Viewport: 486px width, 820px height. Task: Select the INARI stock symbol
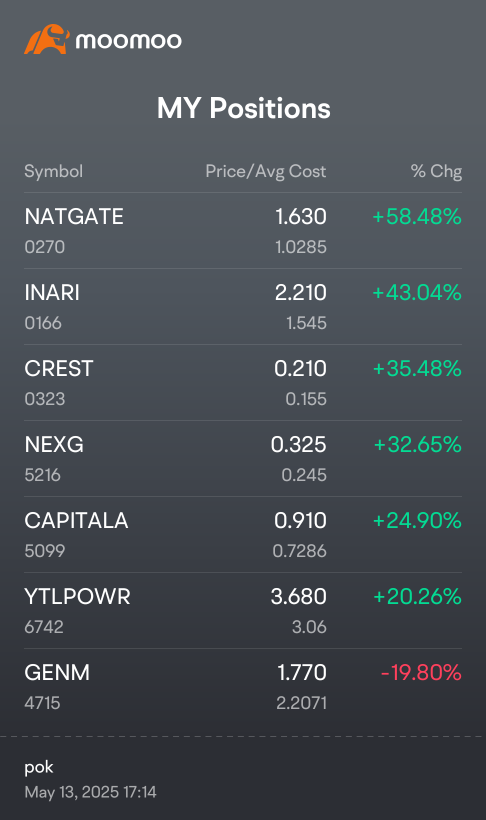point(52,292)
